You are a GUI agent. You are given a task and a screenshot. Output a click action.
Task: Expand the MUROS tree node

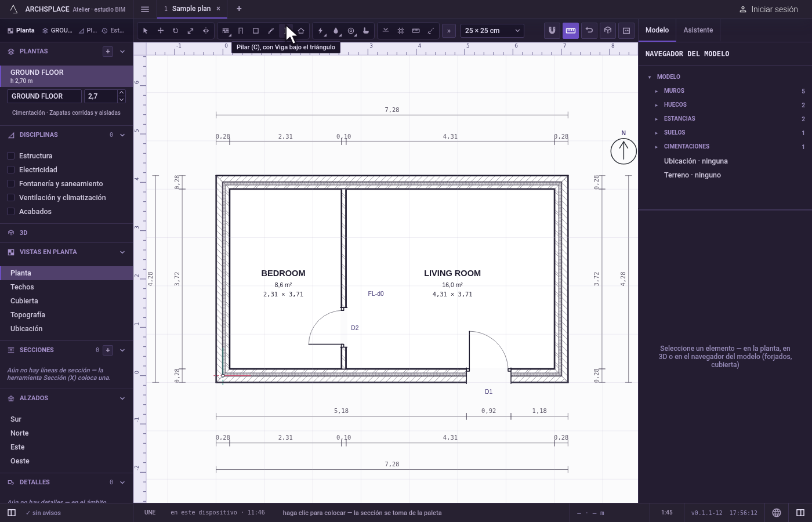pyautogui.click(x=657, y=91)
